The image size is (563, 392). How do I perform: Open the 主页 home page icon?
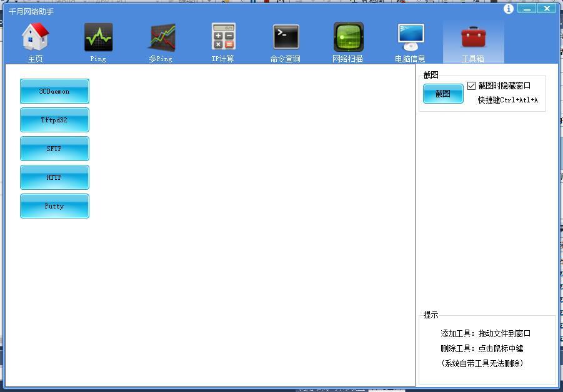[x=36, y=37]
